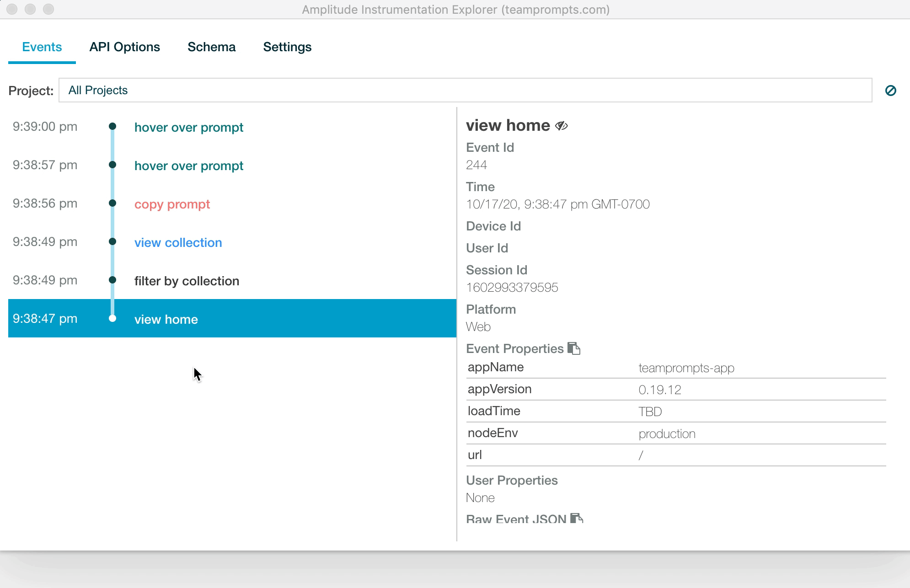Click the white timeline dot for view home

pos(112,318)
